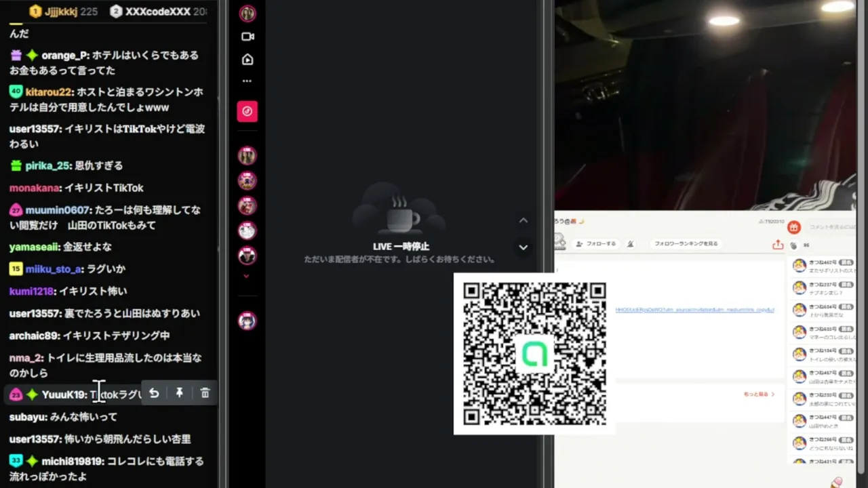Viewport: 868px width, 488px height.
Task: Open the lowest avatar in the sidebar
Action: [x=248, y=321]
